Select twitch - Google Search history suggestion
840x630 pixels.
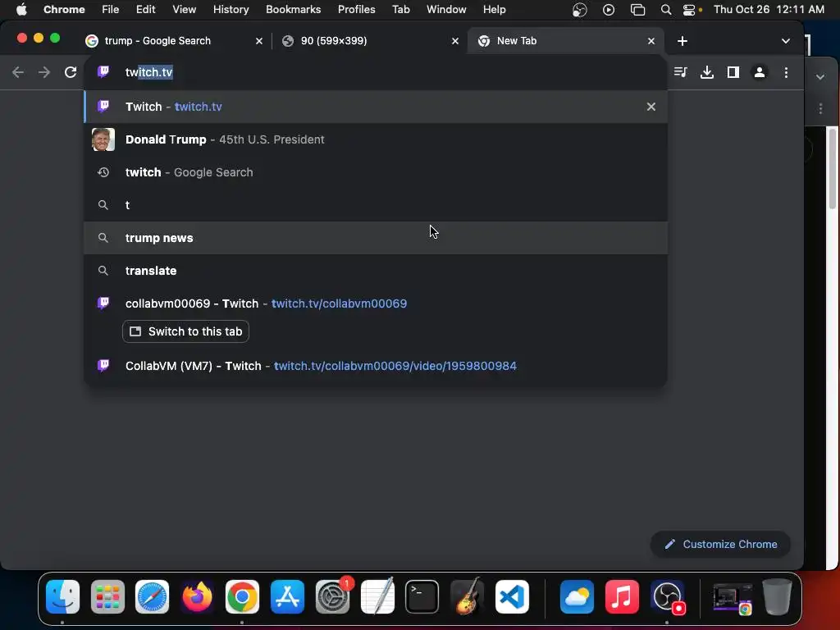pos(376,172)
